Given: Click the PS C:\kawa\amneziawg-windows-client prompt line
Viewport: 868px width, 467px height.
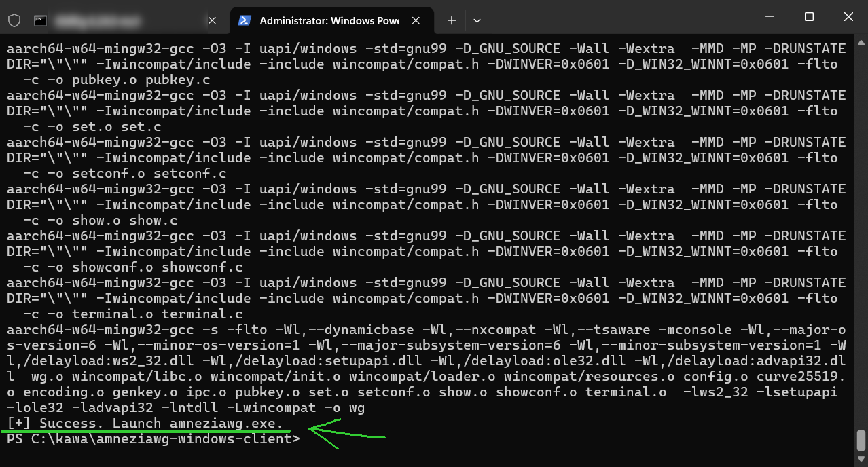Looking at the screenshot, I should coord(153,439).
